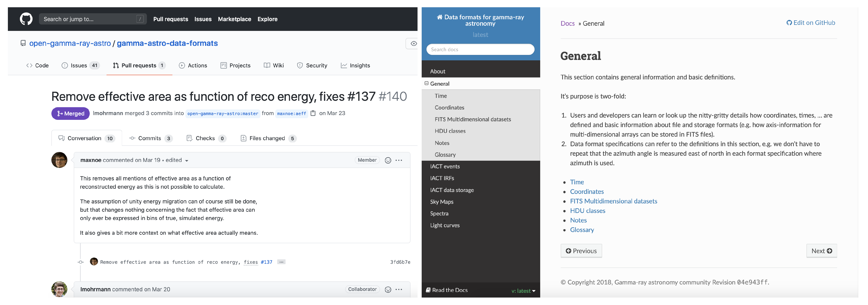Screen dimensions: 868x305
Task: Click the GitHub octocat logo
Action: pos(26,19)
